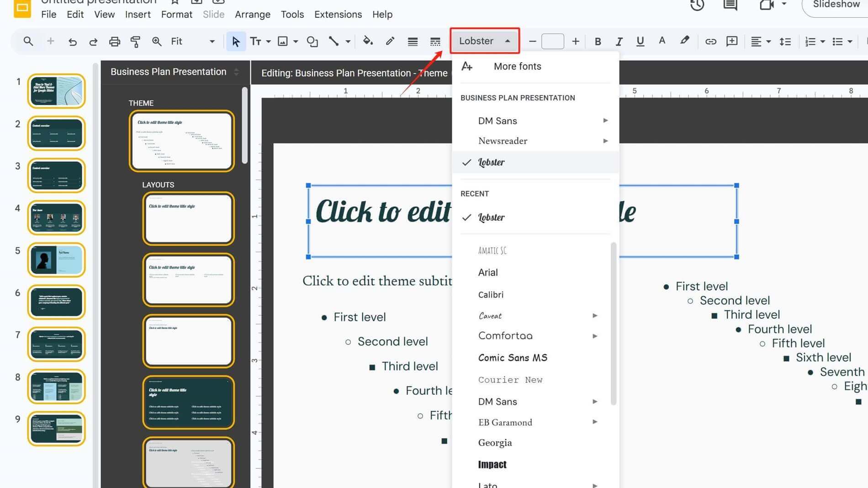The width and height of the screenshot is (868, 488).
Task: Click the border color pencil icon
Action: [x=390, y=41]
